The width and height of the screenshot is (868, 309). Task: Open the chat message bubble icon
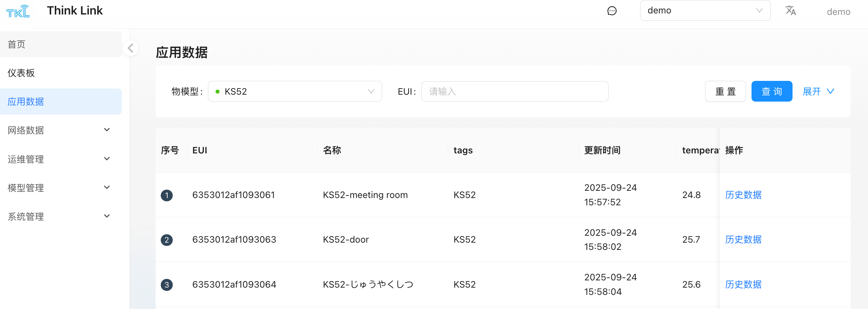pos(612,11)
